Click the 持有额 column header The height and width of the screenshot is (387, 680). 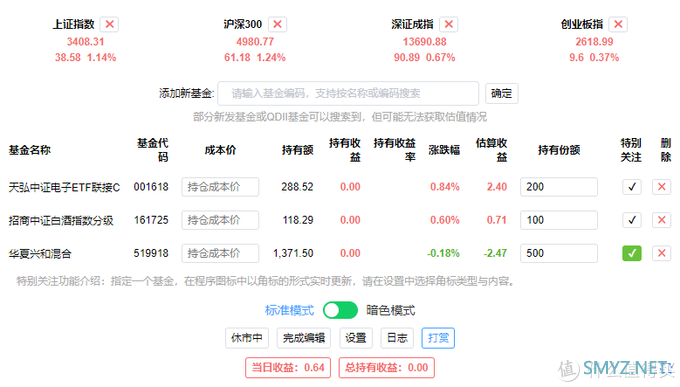pos(298,150)
